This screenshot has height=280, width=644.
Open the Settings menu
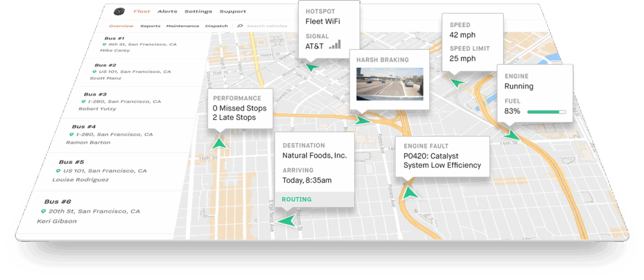click(198, 11)
